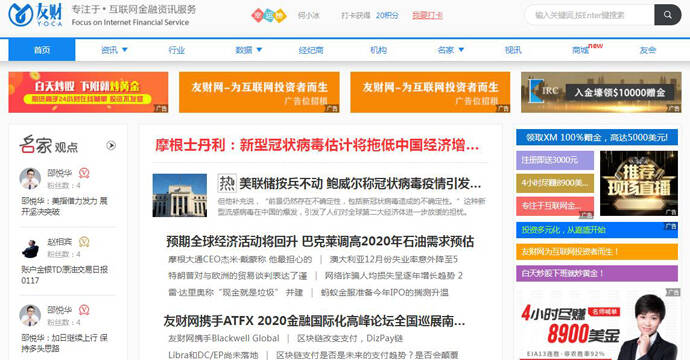Click the red 白天炒股 下班炒黄金 banner
The height and width of the screenshot is (360, 690).
[88, 92]
